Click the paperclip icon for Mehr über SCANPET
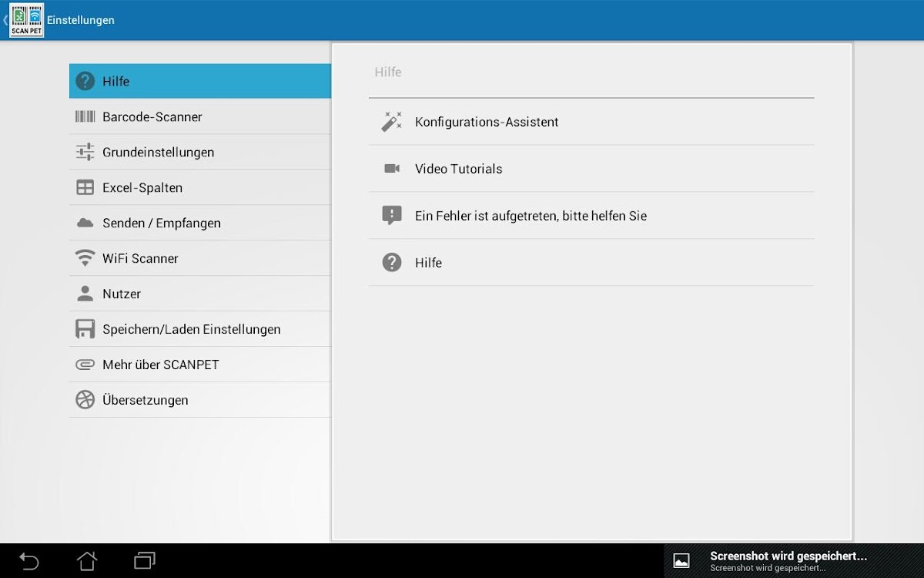The width and height of the screenshot is (924, 578). pyautogui.click(x=85, y=365)
